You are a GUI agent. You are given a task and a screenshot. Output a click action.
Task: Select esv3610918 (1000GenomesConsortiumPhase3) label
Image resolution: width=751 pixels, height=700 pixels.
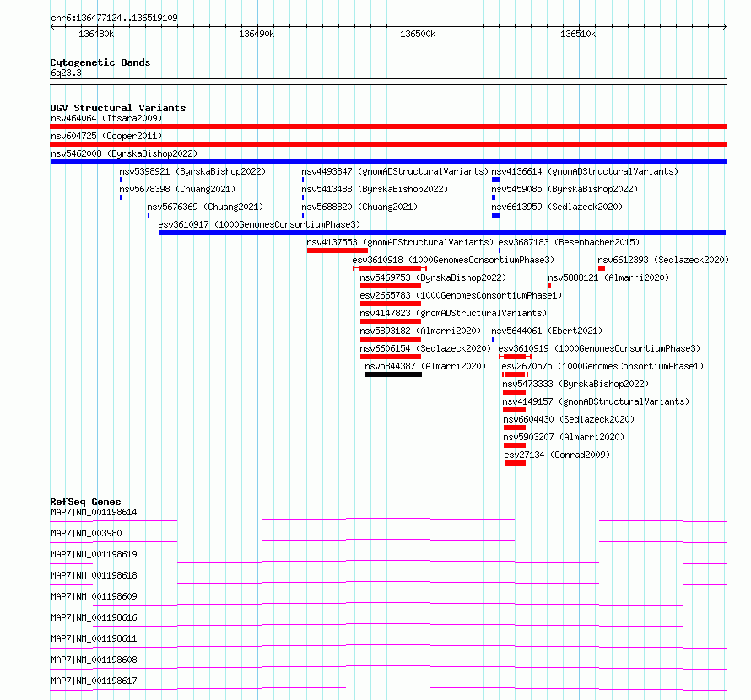[x=453, y=260]
